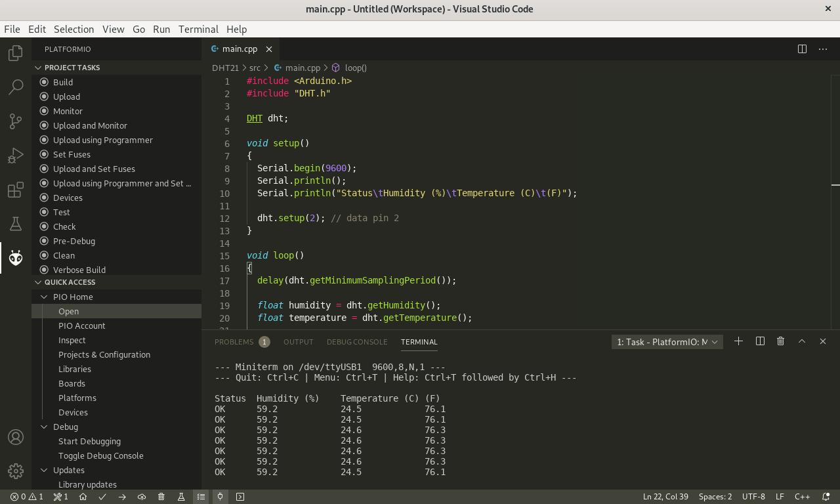
Task: Close the terminal panel
Action: click(823, 341)
